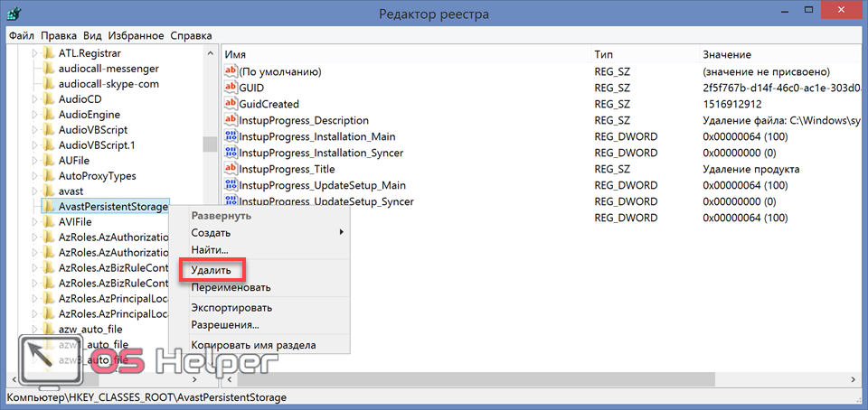Click the AzRoles.AzBizRuleCont key with AzPrincipalLoc directly below
868x410 pixels.
click(x=113, y=284)
